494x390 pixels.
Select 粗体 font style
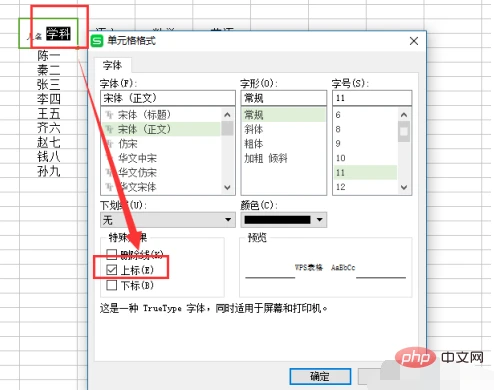click(284, 144)
